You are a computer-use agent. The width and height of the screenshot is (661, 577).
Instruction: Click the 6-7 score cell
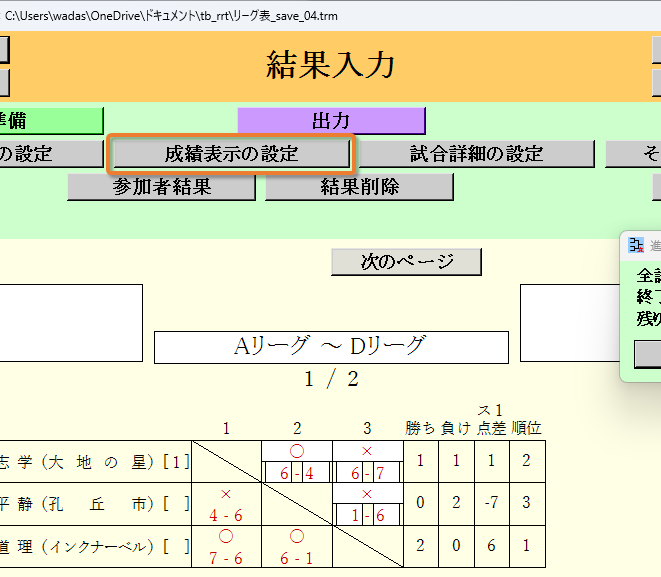(x=368, y=472)
